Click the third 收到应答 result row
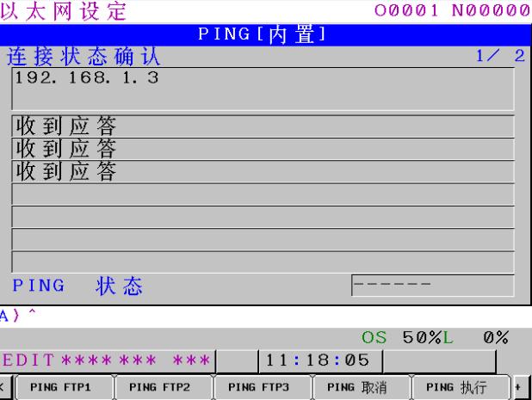 coord(263,171)
